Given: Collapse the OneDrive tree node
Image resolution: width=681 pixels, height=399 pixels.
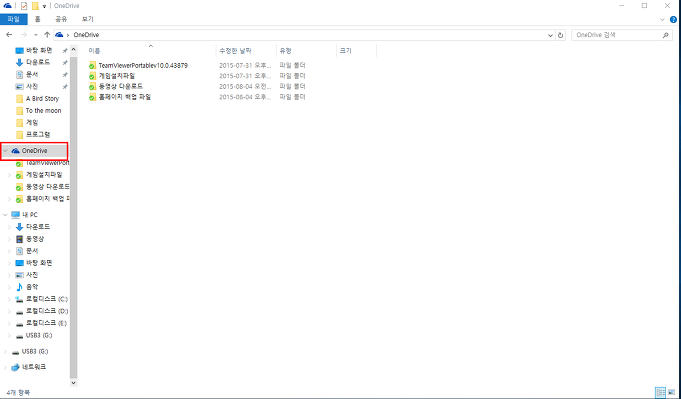Looking at the screenshot, I should click(x=5, y=151).
